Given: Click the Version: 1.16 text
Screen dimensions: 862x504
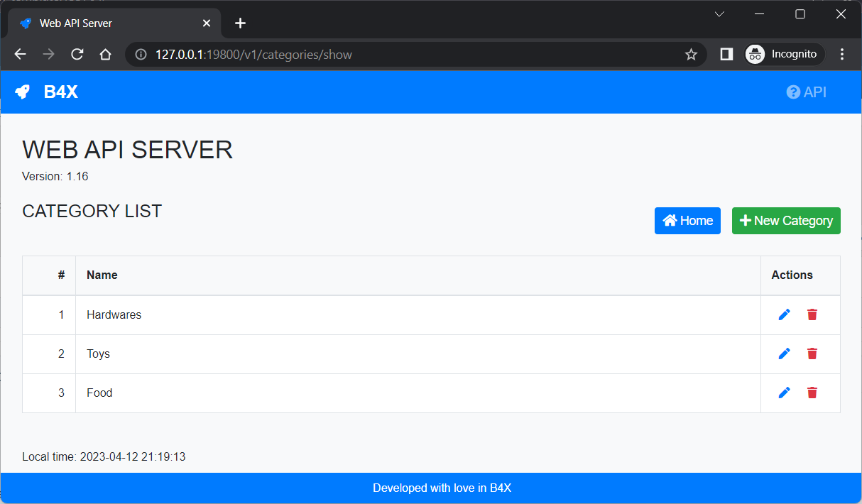Looking at the screenshot, I should (x=55, y=176).
